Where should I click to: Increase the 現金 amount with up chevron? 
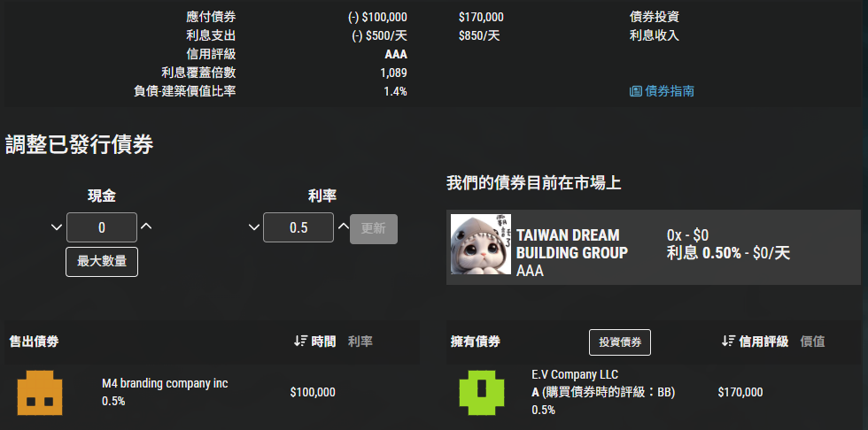click(146, 227)
